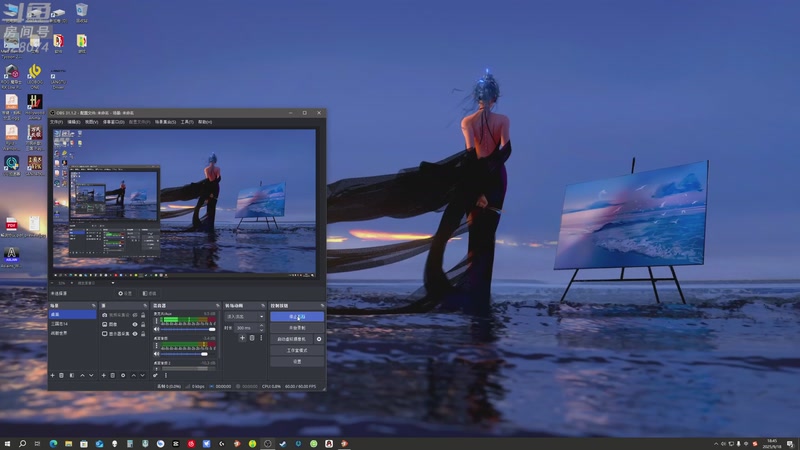Open Windows search from the taskbar
Viewport: 800px width, 450px height.
[x=22, y=444]
